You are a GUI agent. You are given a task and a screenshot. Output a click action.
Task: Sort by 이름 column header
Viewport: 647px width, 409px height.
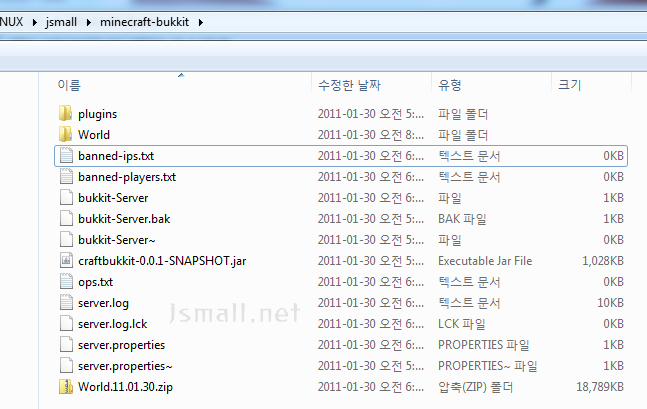click(69, 85)
